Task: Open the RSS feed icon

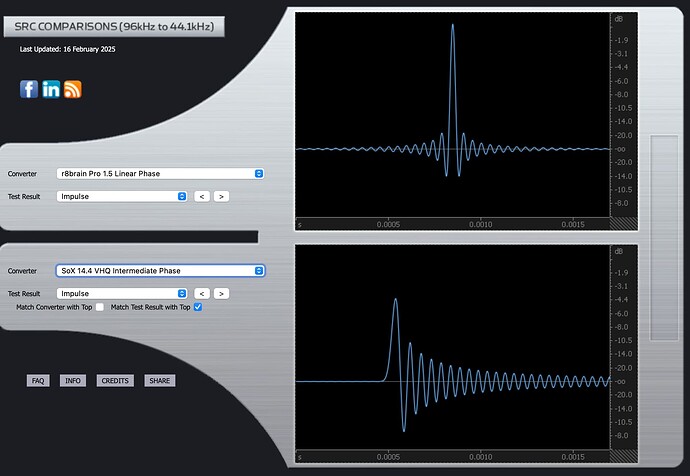Action: [73, 89]
